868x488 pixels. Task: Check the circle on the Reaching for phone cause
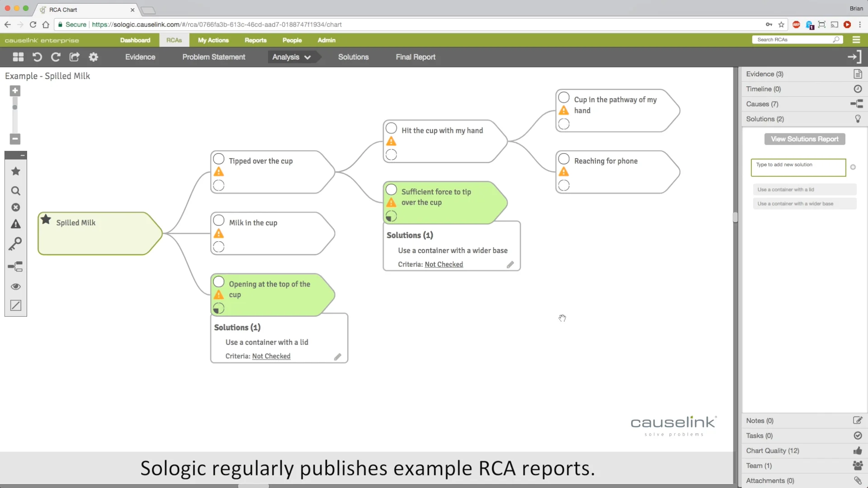564,159
